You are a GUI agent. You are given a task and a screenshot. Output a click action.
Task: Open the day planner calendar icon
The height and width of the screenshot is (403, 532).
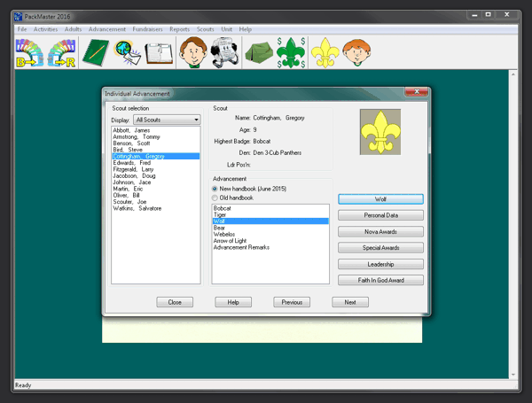pos(159,53)
